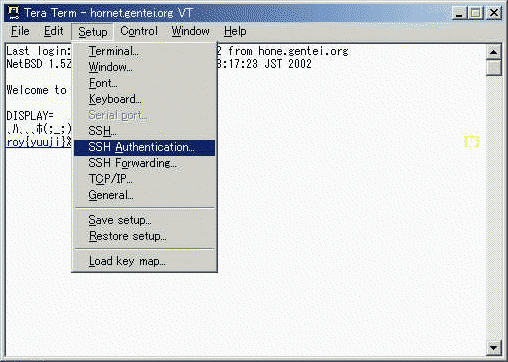The height and width of the screenshot is (362, 508).
Task: Select Load key map... entry
Action: [145, 261]
